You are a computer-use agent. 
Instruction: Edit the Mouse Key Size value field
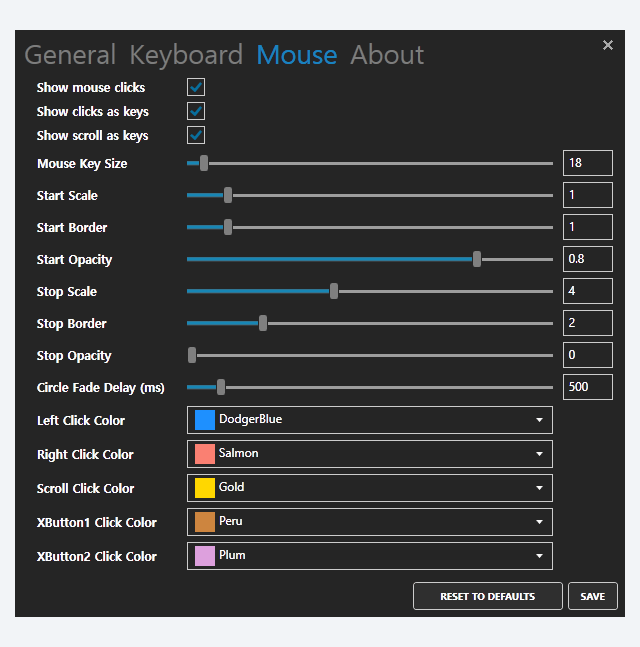[x=588, y=163]
